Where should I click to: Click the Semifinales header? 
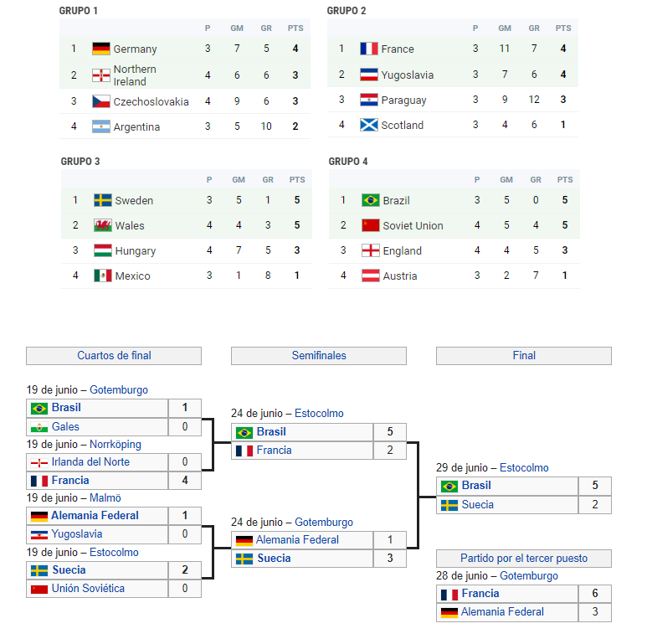319,356
